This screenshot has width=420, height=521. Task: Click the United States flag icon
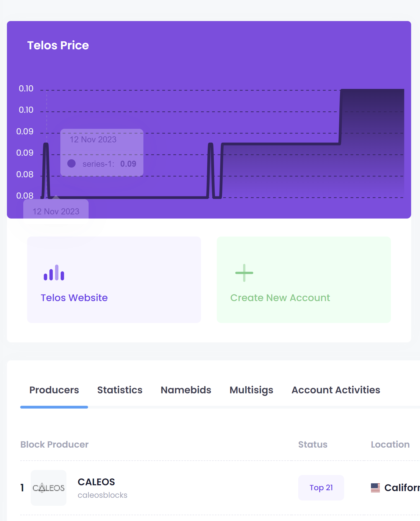375,488
